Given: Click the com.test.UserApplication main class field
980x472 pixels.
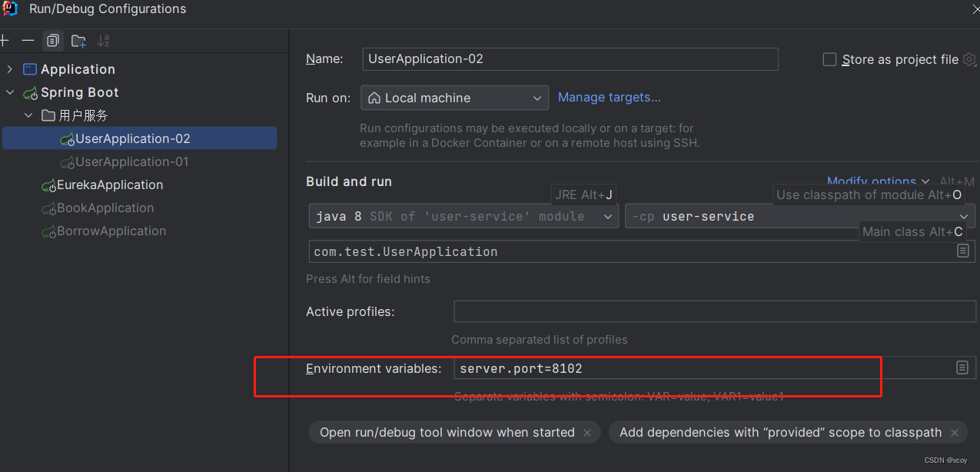Looking at the screenshot, I should (x=642, y=251).
